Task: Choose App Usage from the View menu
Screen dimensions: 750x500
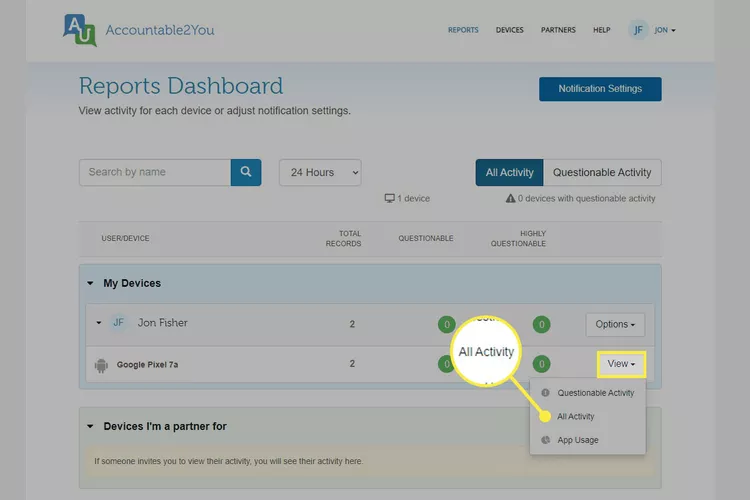Action: [x=578, y=440]
